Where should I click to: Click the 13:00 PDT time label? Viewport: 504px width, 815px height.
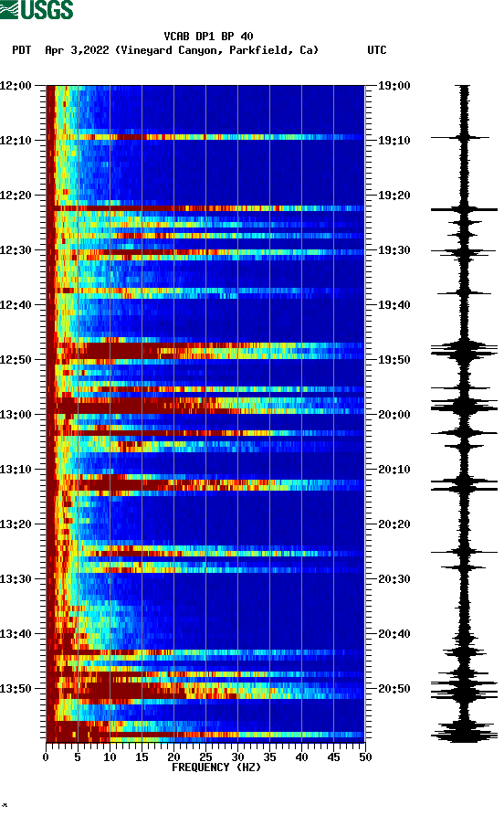click(x=16, y=415)
